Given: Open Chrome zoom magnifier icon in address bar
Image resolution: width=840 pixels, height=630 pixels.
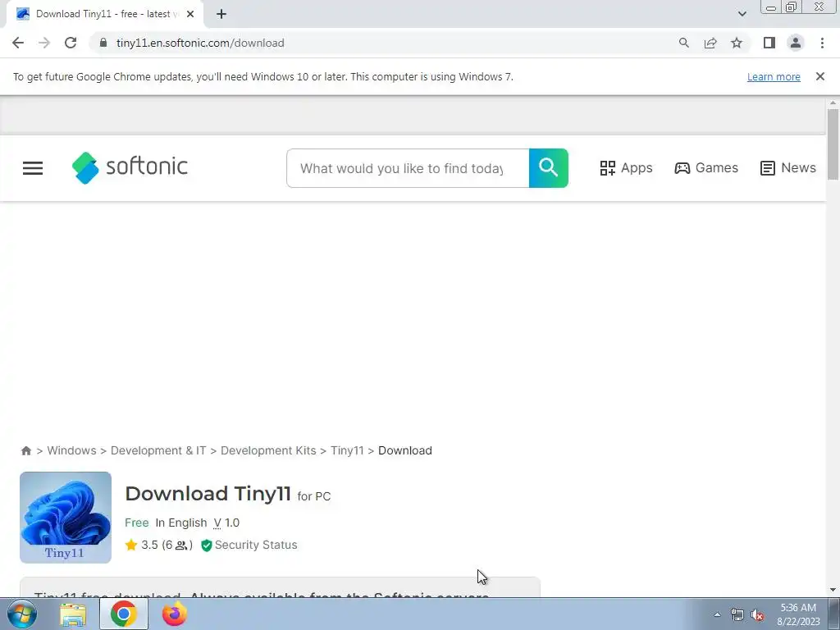Looking at the screenshot, I should point(683,43).
